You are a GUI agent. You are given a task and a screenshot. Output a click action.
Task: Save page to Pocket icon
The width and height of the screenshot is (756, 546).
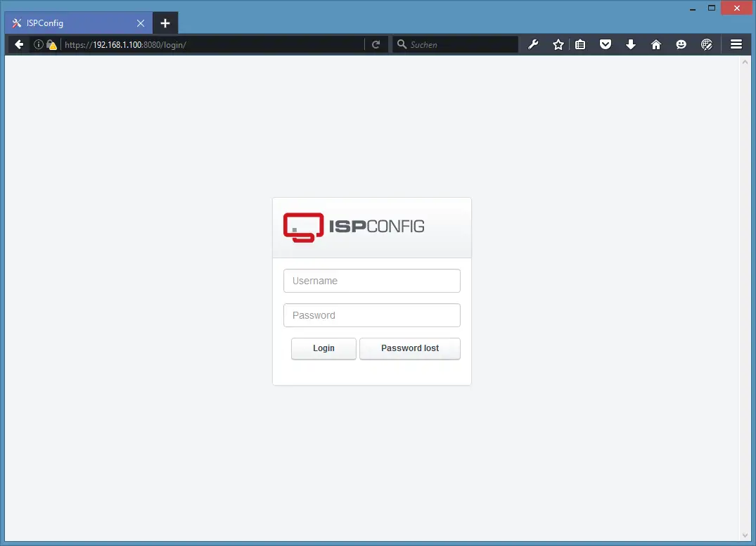[x=606, y=44]
